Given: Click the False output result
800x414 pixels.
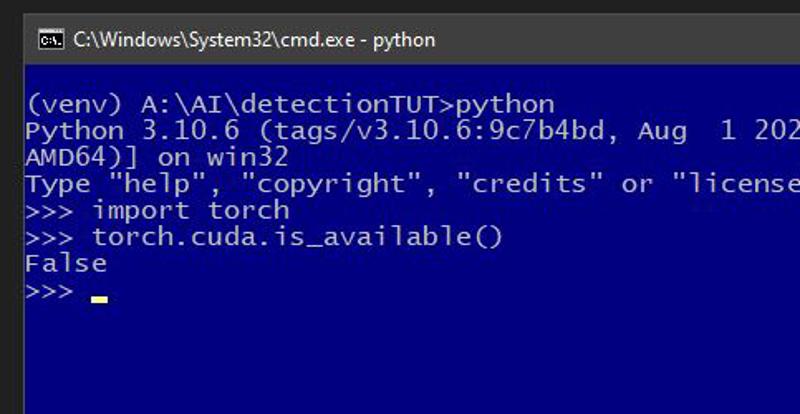Looking at the screenshot, I should [x=66, y=264].
